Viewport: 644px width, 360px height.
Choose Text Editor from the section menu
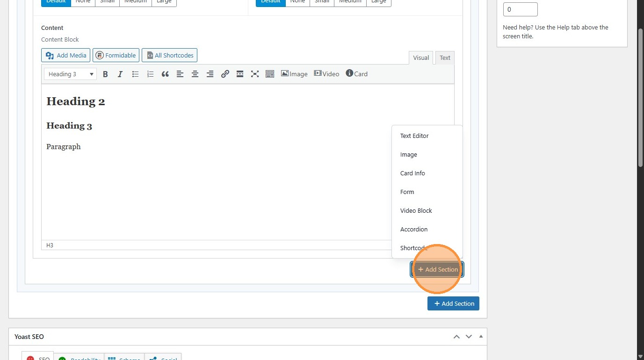[x=427, y=136]
